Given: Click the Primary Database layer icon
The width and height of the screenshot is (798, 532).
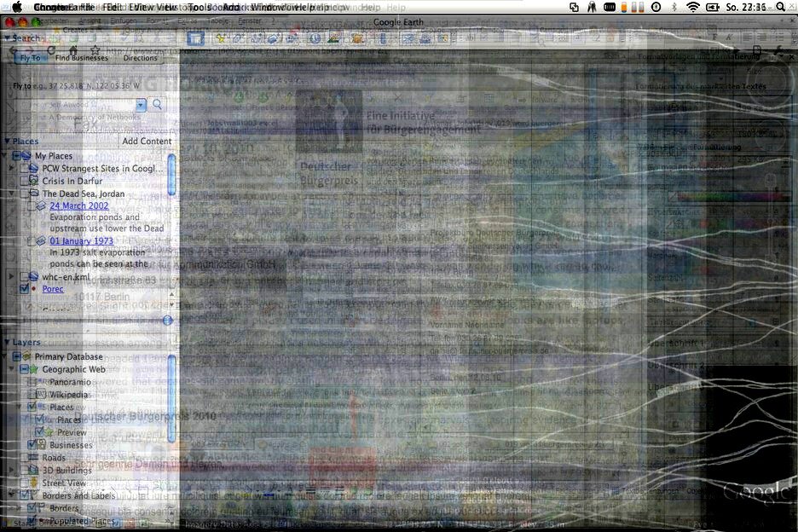Looking at the screenshot, I should tap(26, 356).
